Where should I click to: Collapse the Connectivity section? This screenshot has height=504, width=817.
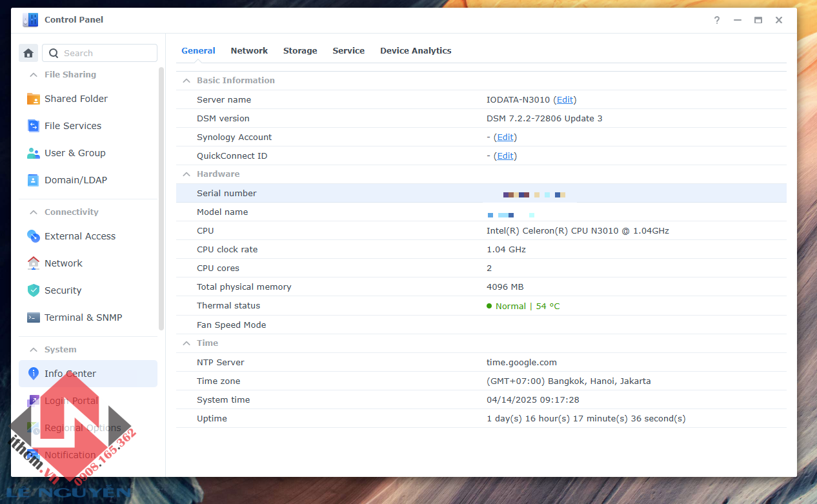32,212
